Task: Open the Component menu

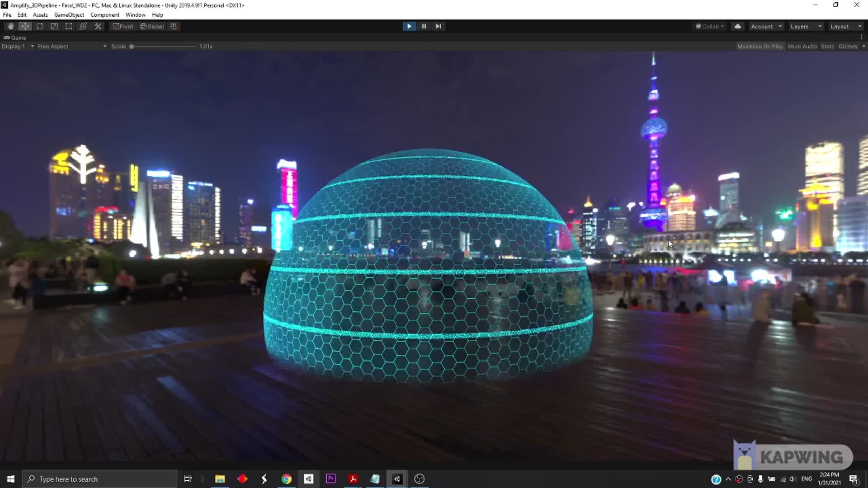Action: coord(104,14)
